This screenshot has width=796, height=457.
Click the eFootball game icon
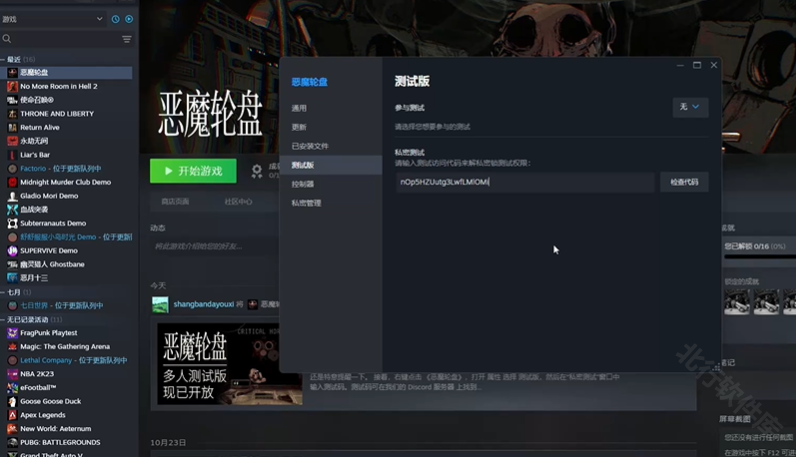(x=12, y=388)
